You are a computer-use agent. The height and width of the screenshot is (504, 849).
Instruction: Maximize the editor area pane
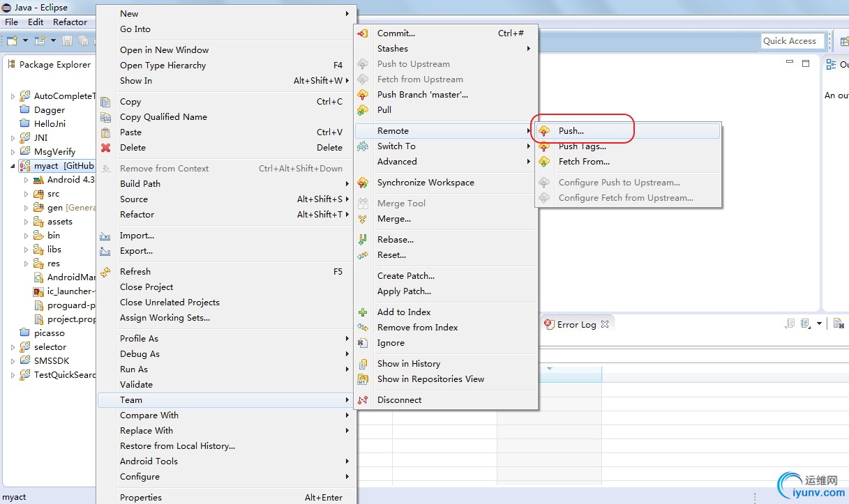point(806,63)
